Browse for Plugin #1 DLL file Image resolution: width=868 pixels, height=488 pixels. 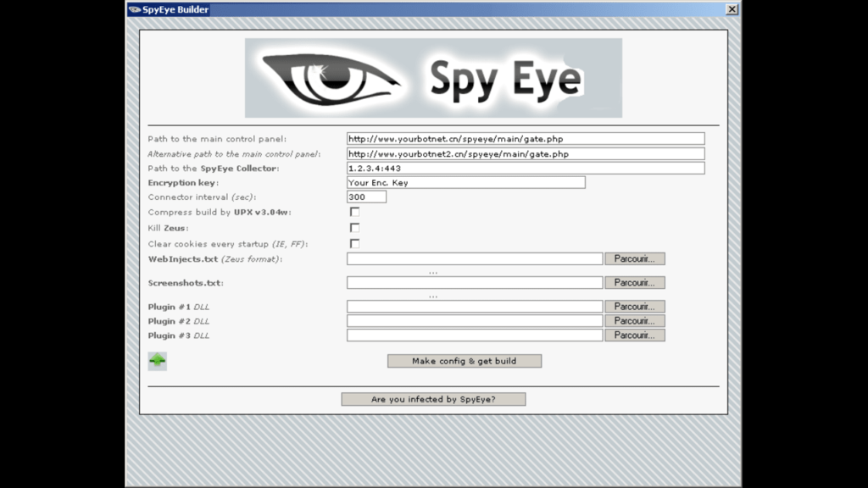635,307
